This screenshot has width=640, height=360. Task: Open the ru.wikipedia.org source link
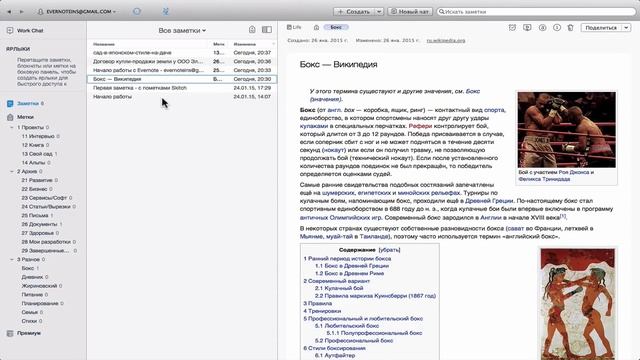click(x=446, y=40)
